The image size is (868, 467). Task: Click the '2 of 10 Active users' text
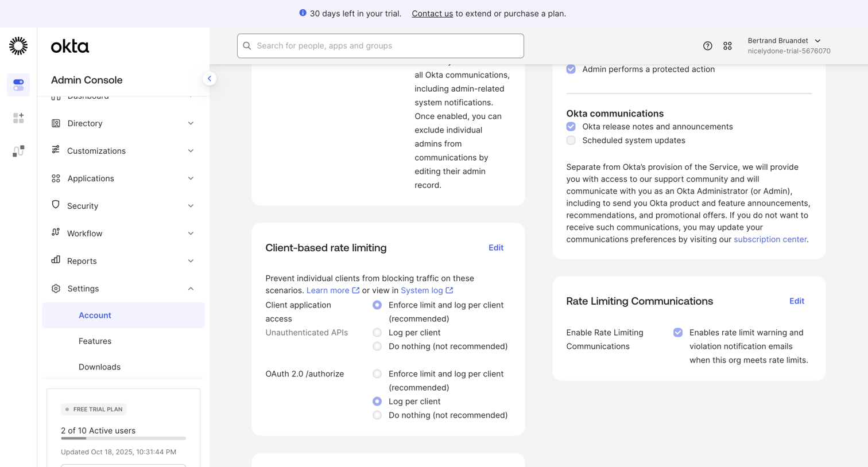pos(98,431)
